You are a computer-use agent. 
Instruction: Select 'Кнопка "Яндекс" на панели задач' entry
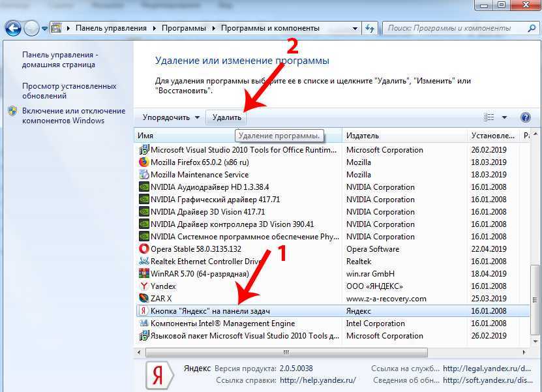coord(210,310)
